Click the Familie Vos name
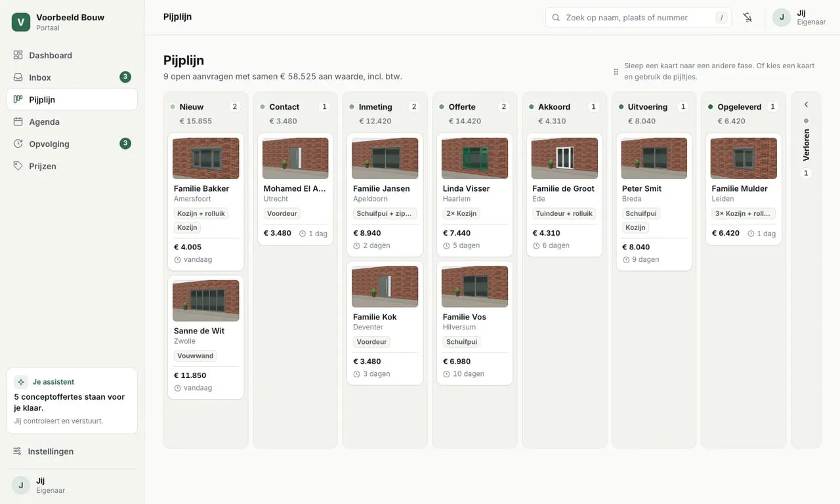The image size is (840, 504). [x=465, y=317]
